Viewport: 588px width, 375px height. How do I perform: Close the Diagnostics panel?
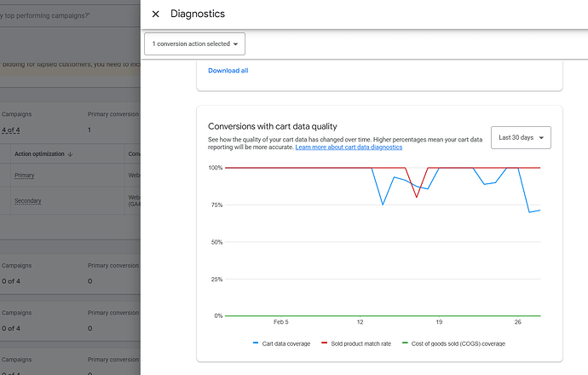pos(155,14)
